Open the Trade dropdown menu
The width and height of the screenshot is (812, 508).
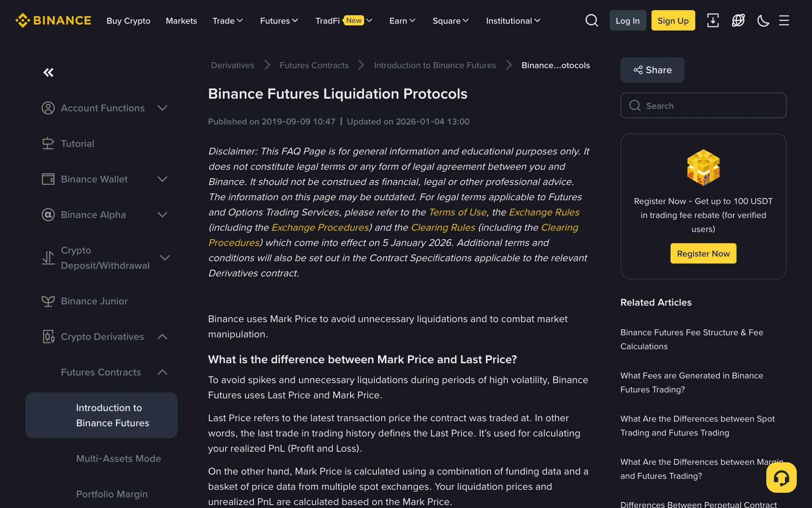(228, 21)
